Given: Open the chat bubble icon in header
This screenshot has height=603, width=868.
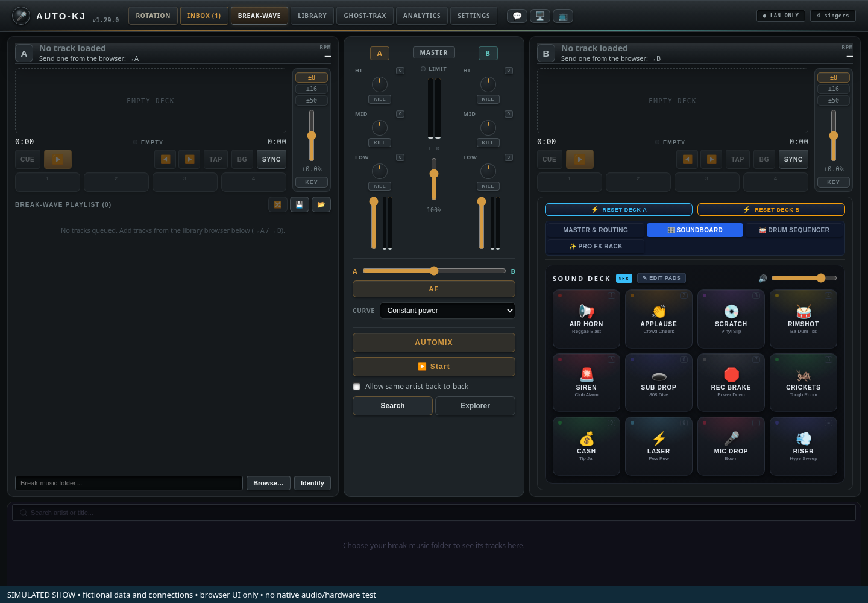Looking at the screenshot, I should click(517, 16).
